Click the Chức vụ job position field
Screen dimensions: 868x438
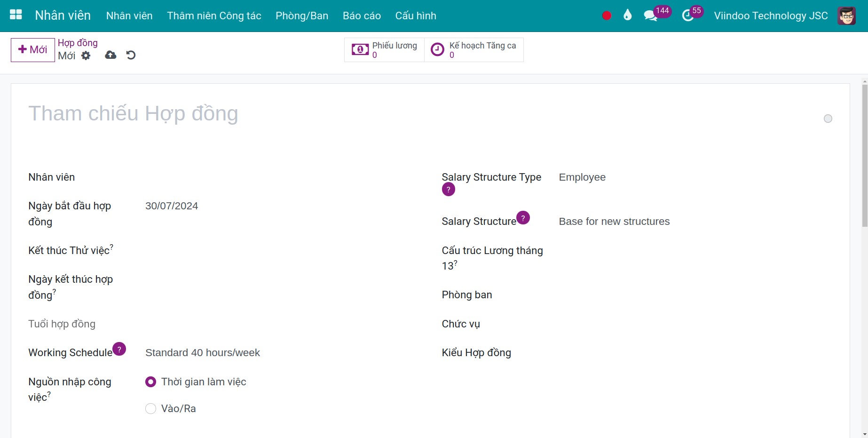click(695, 324)
